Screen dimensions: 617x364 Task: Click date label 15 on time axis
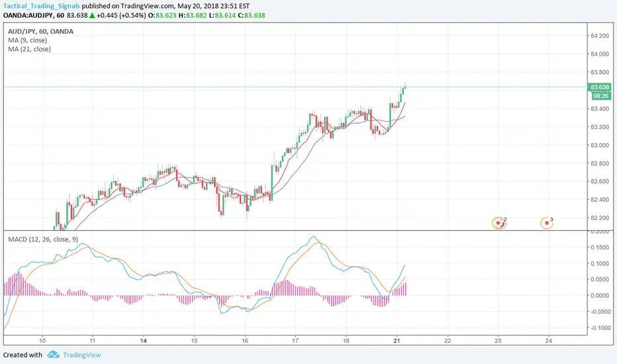[194, 341]
